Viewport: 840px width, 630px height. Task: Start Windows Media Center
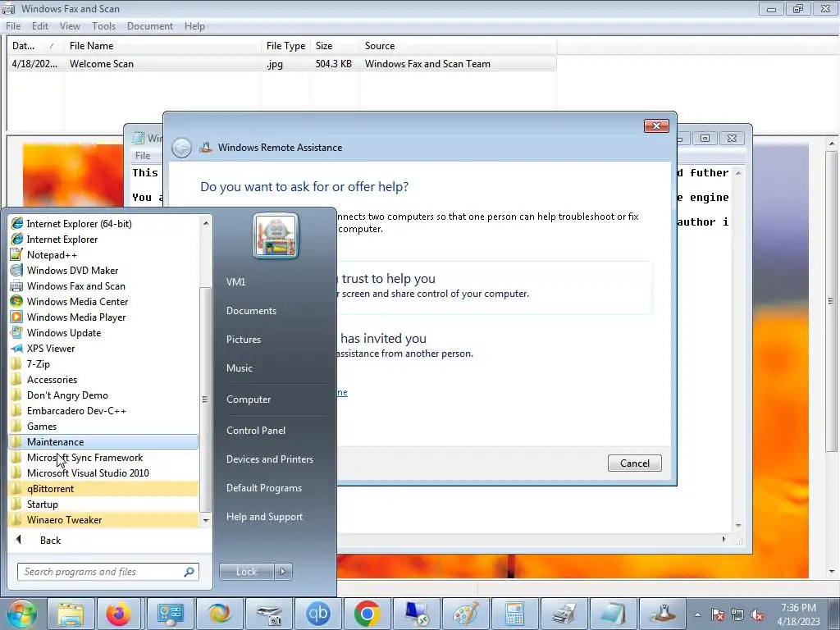(103, 302)
